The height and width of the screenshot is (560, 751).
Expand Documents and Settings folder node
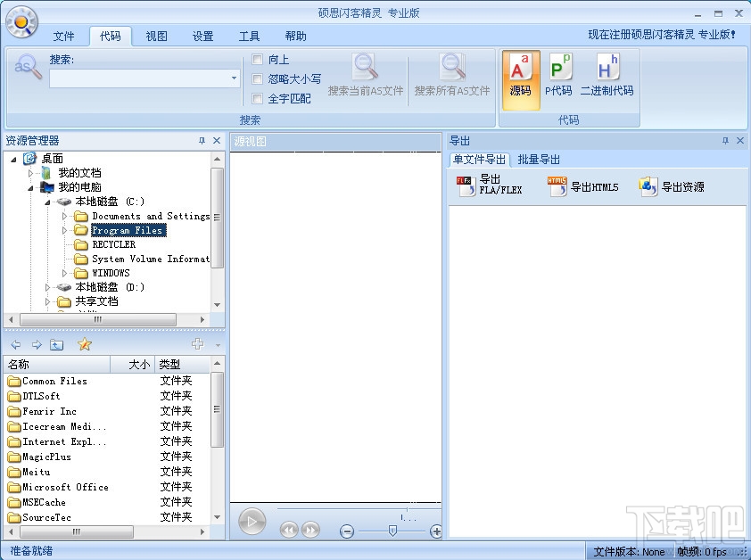pyautogui.click(x=64, y=217)
